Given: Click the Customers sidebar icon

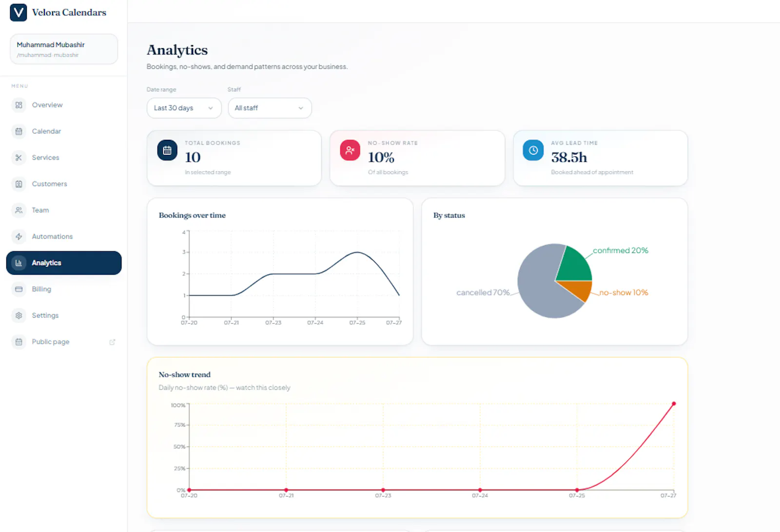Looking at the screenshot, I should pyautogui.click(x=19, y=184).
